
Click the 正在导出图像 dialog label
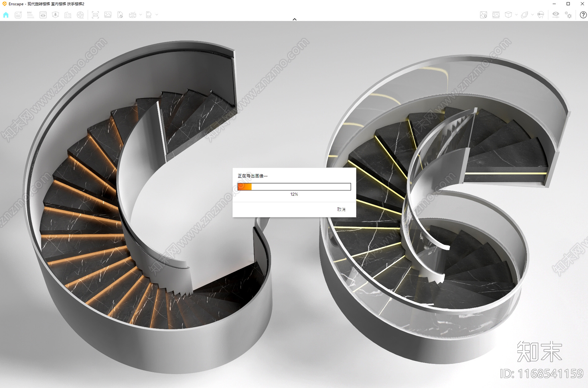click(x=252, y=176)
